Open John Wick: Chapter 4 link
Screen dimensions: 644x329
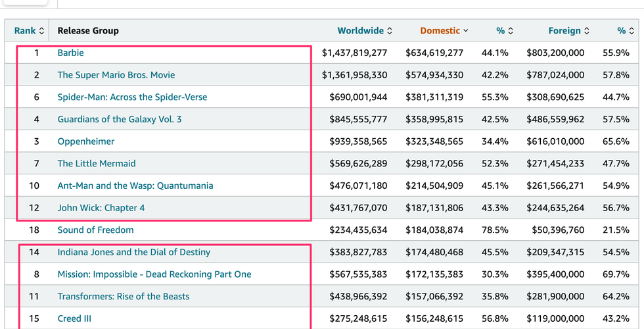(x=101, y=208)
